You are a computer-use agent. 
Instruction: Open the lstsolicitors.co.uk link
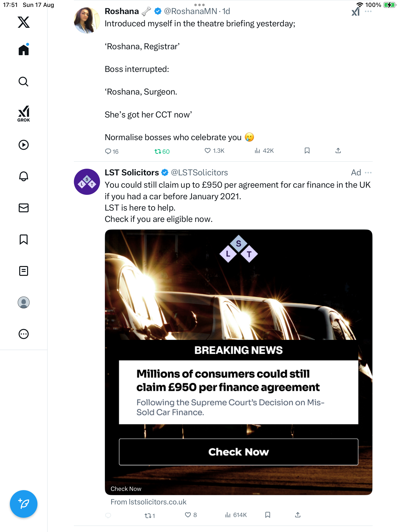(148, 502)
